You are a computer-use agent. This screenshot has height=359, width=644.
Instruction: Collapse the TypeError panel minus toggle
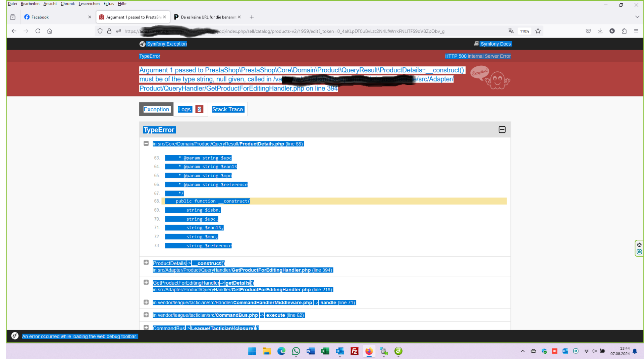(x=502, y=130)
